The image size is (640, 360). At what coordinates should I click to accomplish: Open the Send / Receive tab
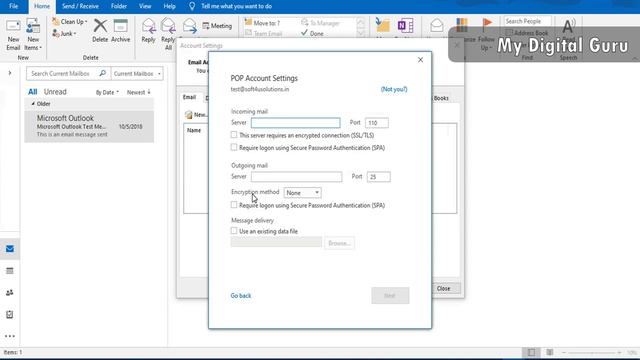[80, 6]
